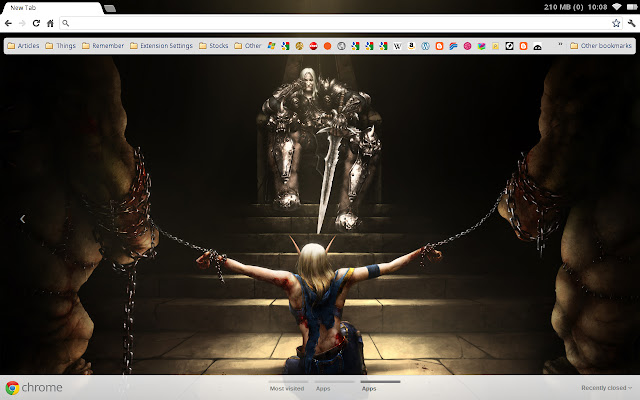Open the WordPress bookmark icon
The width and height of the screenshot is (640, 400).
[x=425, y=46]
